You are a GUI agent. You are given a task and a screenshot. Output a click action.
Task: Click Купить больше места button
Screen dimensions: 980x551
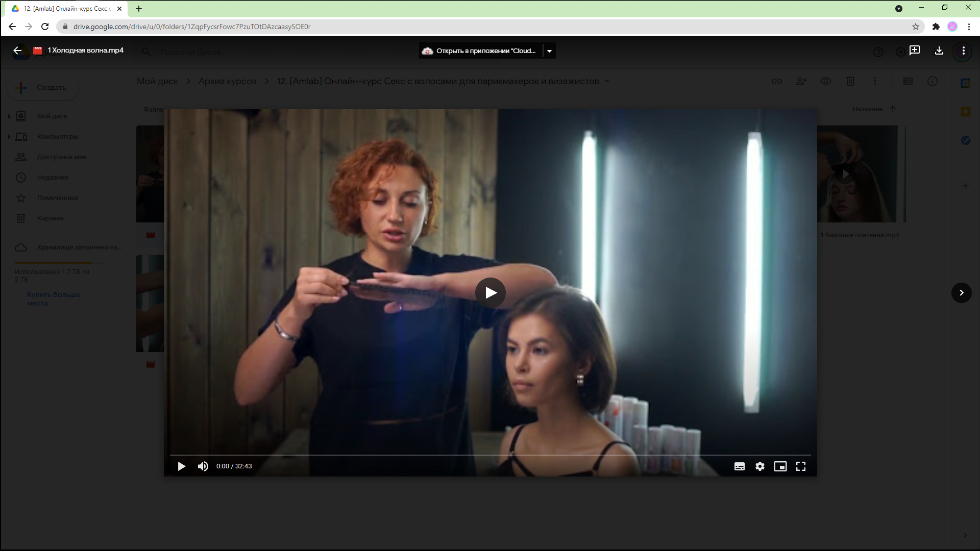(59, 299)
